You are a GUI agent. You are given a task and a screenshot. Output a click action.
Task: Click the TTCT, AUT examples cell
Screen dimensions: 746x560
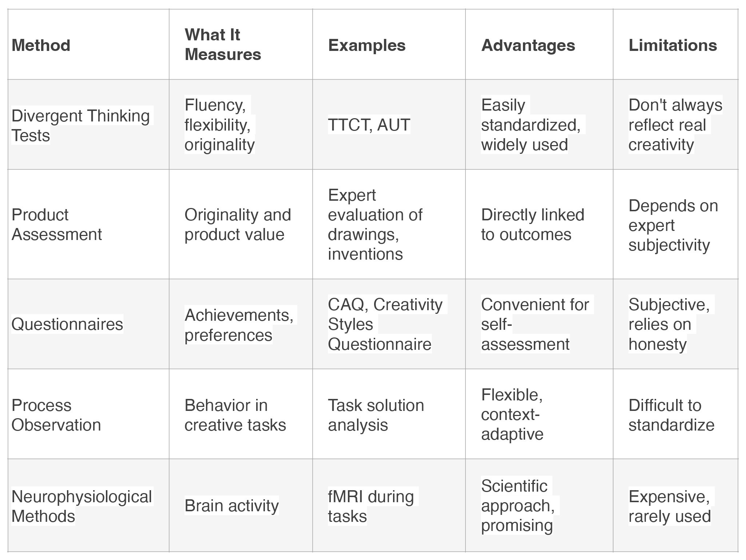389,124
